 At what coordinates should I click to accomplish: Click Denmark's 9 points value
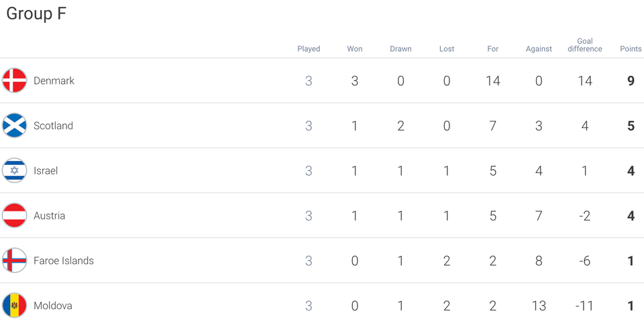[631, 81]
